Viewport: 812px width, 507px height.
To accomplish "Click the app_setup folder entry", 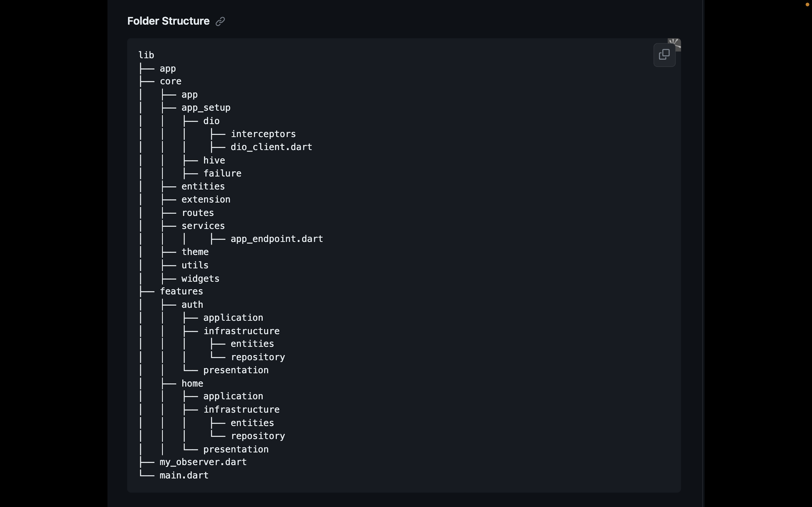I will point(206,107).
